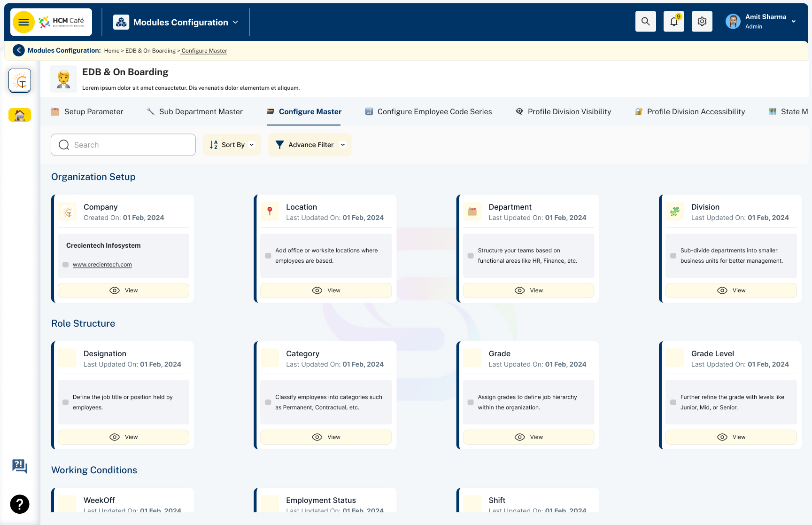Click the Modules Configuration cube icon
Screen dimensions: 812x525
point(121,22)
